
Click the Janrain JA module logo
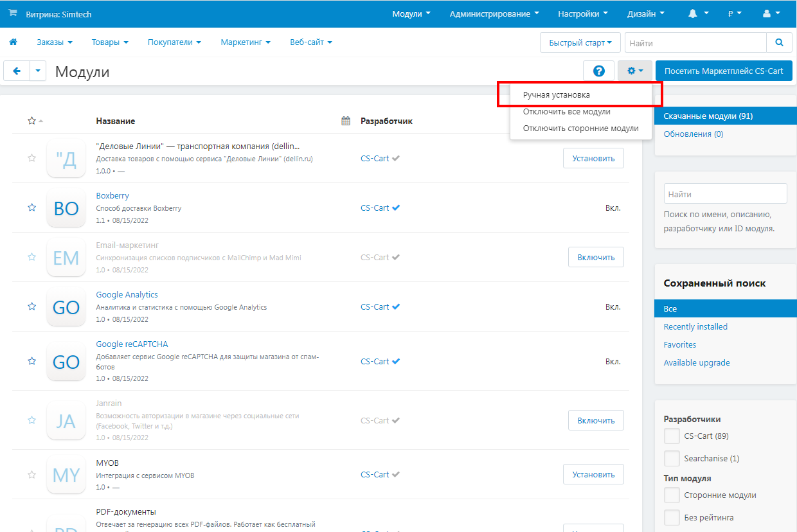[66, 420]
